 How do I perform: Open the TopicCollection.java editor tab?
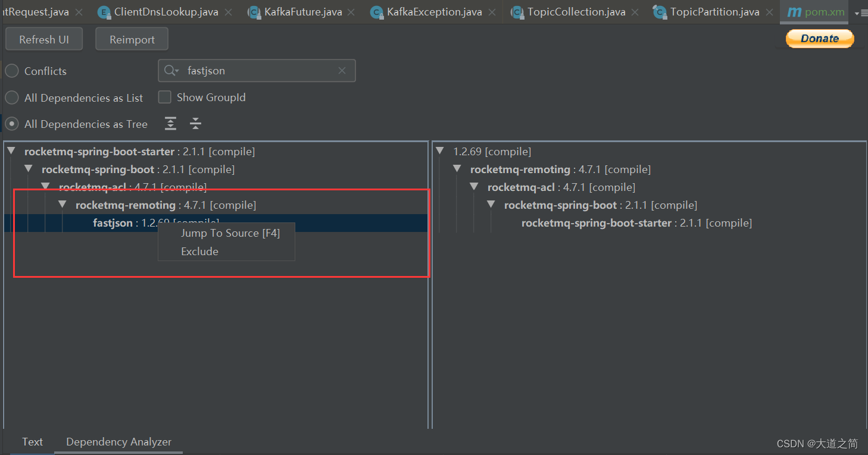click(576, 12)
